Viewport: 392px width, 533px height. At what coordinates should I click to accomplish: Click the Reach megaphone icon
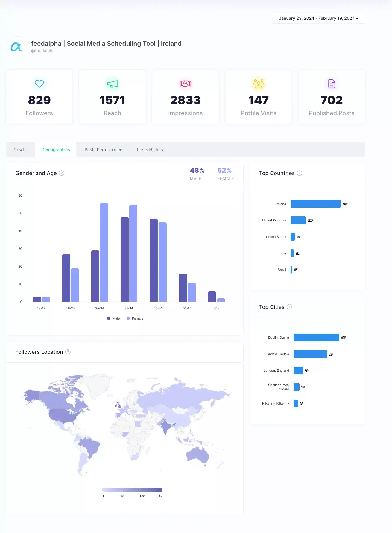click(113, 84)
